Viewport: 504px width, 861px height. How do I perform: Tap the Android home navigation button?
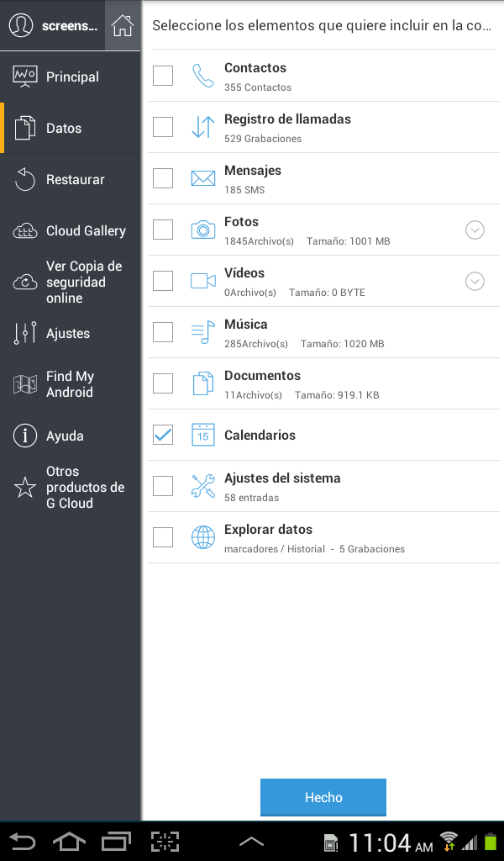pos(69,841)
